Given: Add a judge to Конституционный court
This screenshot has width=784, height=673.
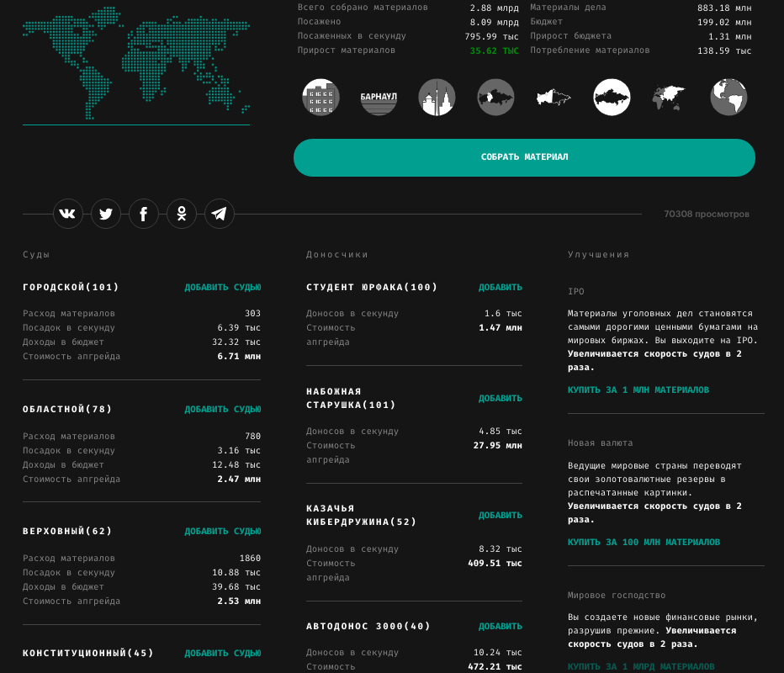Looking at the screenshot, I should pos(223,654).
